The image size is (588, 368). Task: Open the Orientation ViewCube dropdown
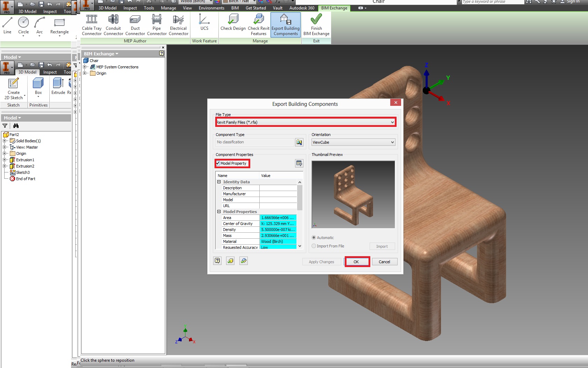(x=353, y=142)
